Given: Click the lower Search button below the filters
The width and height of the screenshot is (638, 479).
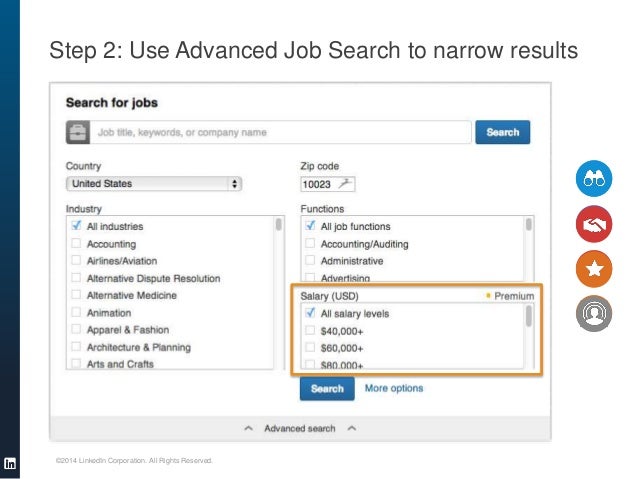Looking at the screenshot, I should [327, 389].
